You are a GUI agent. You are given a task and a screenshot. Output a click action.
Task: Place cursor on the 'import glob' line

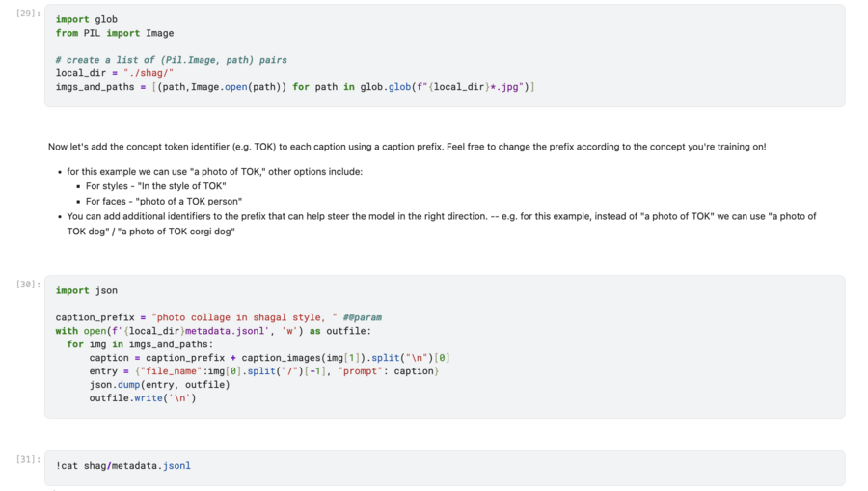pyautogui.click(x=86, y=19)
